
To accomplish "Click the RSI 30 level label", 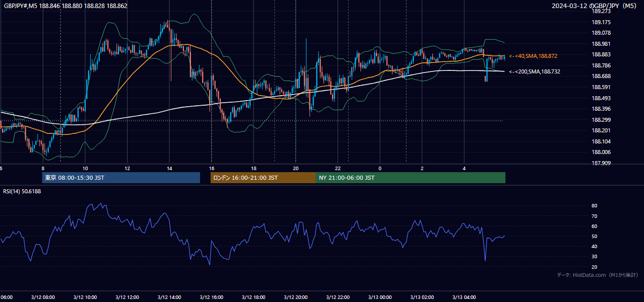I will pos(594,256).
